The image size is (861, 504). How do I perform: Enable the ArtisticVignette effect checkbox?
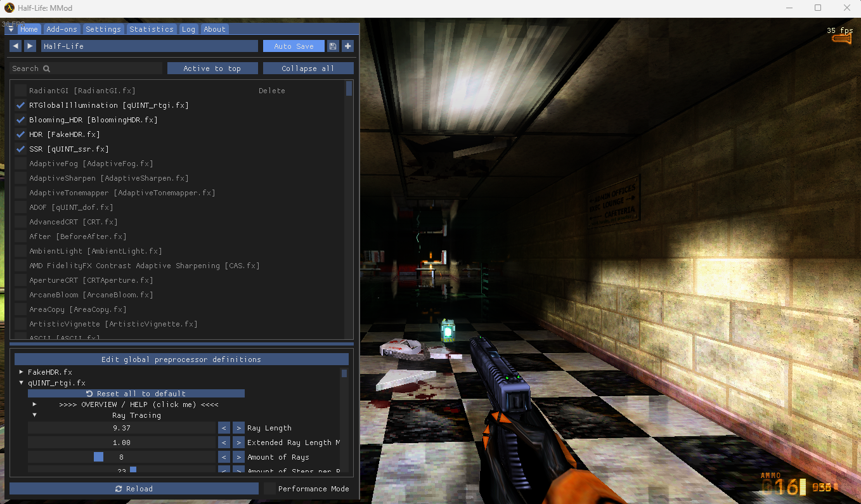tap(21, 324)
